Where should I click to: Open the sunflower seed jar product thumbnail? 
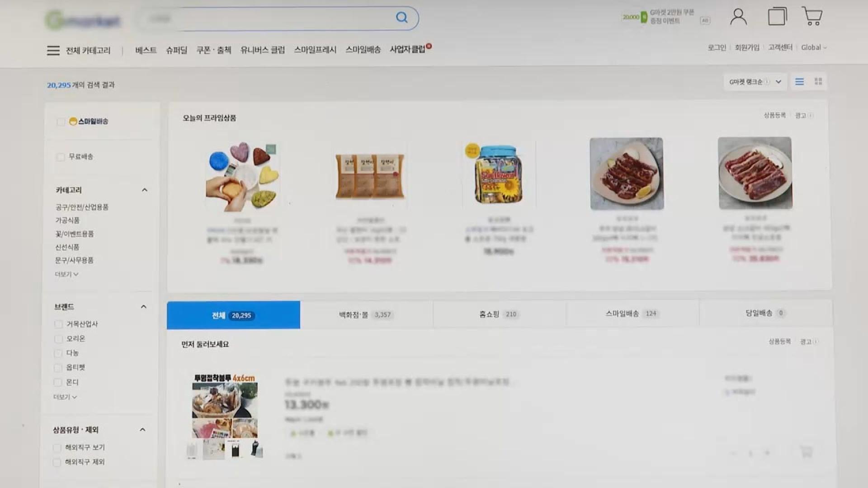[499, 174]
